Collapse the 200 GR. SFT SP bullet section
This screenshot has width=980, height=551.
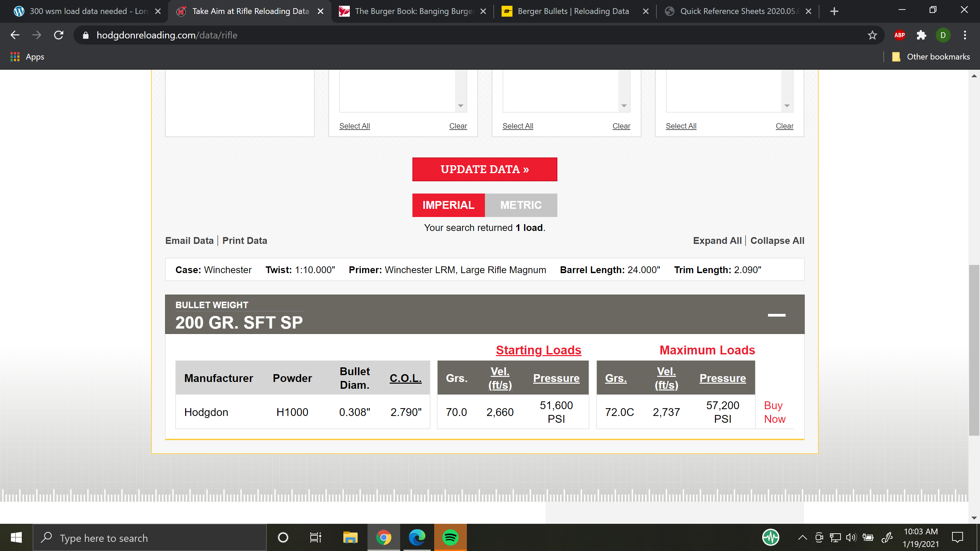(777, 315)
